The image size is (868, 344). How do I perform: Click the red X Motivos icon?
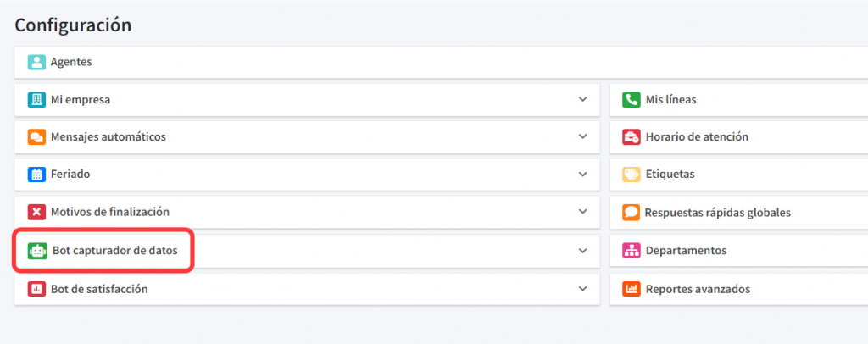pyautogui.click(x=36, y=213)
